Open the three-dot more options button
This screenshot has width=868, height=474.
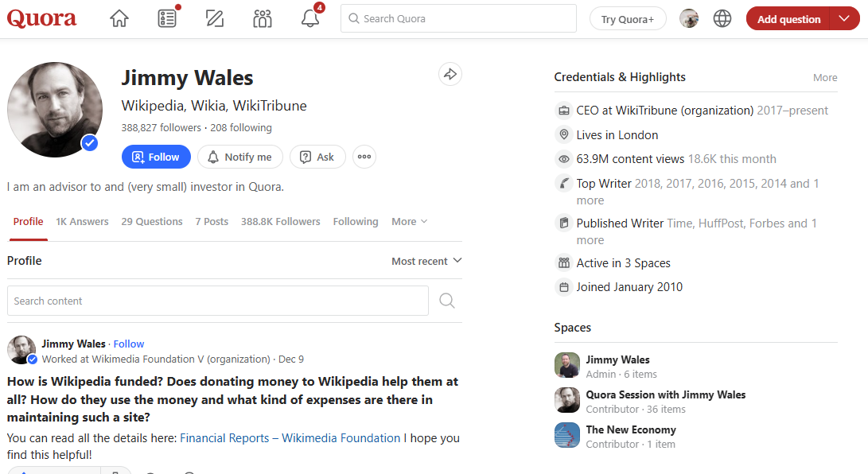364,157
